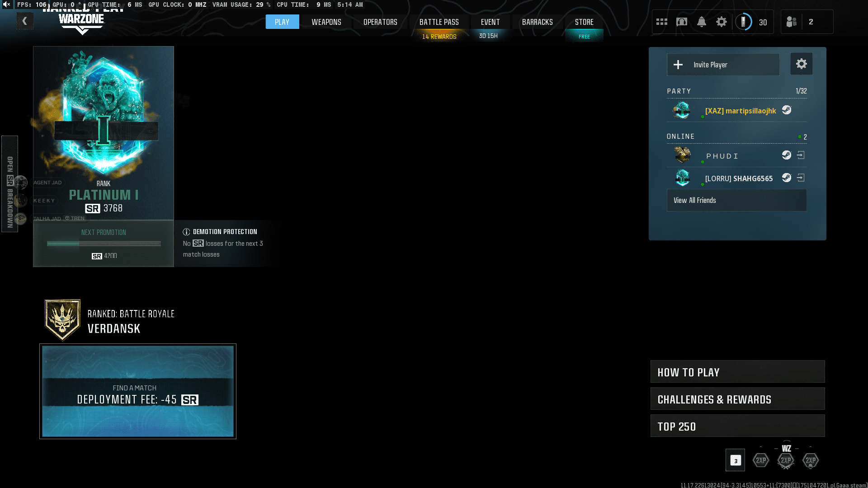Open the voice channels headset icon
Image resolution: width=868 pixels, height=488 pixels.
(682, 22)
